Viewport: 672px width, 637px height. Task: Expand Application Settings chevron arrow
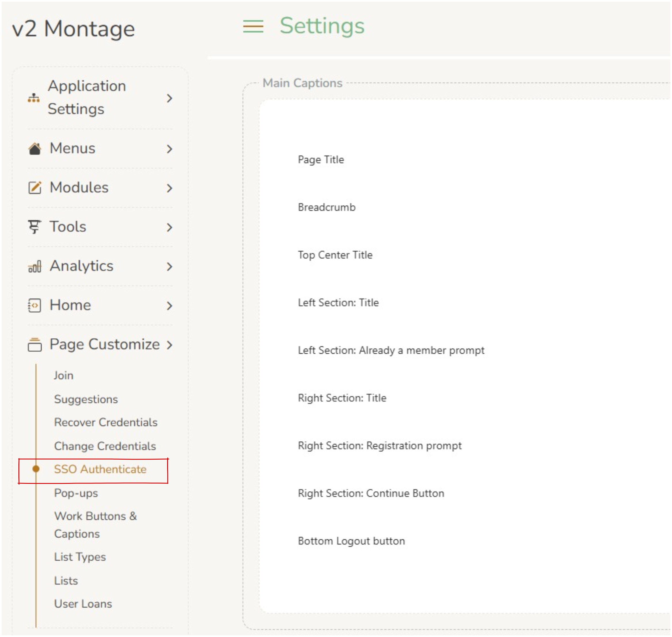tap(169, 98)
